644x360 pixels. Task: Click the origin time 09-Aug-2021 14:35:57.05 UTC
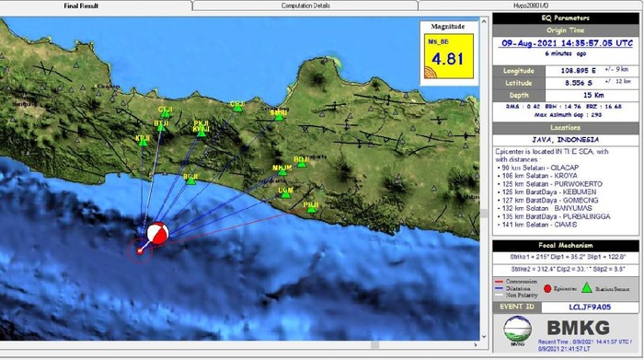coord(567,43)
